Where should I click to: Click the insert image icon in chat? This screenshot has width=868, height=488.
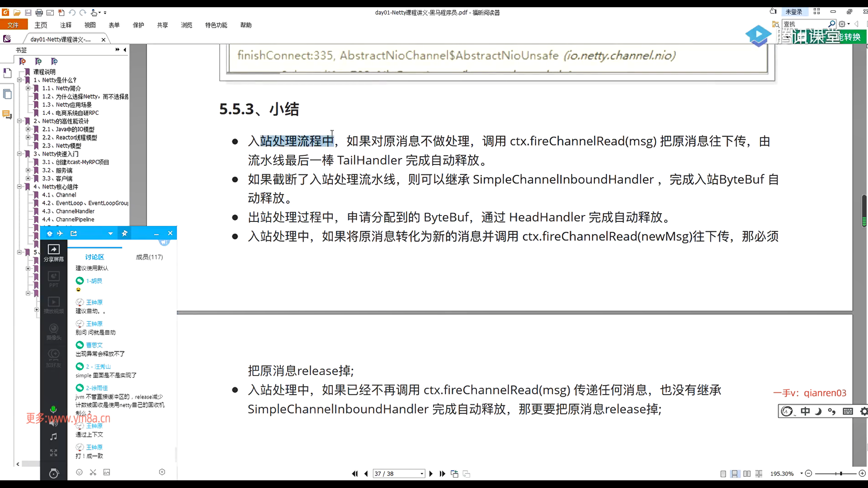[107, 472]
